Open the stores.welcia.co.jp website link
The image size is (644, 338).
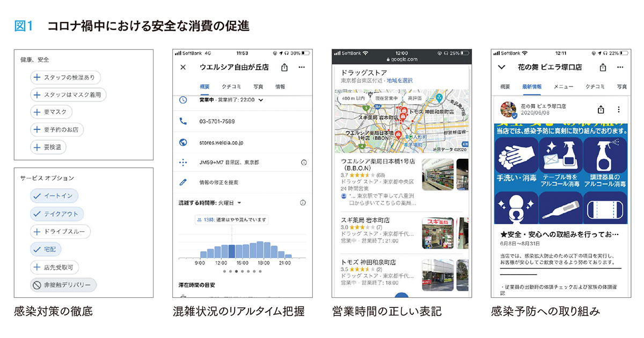point(221,143)
